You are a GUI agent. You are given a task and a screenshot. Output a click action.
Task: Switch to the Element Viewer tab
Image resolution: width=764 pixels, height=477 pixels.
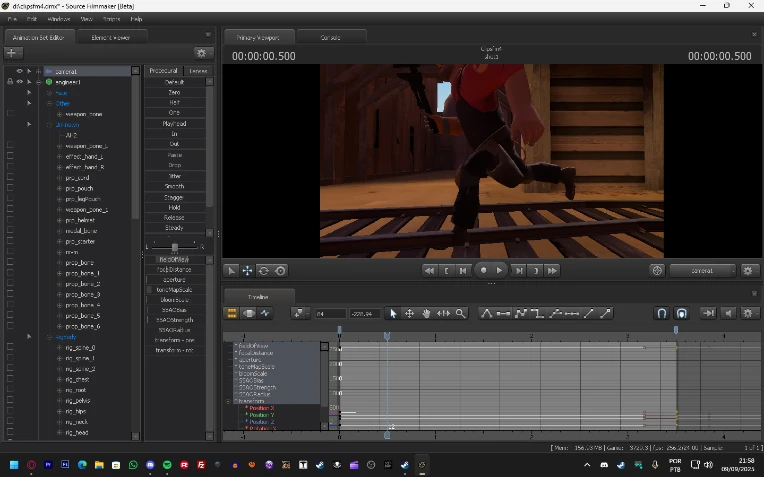111,38
